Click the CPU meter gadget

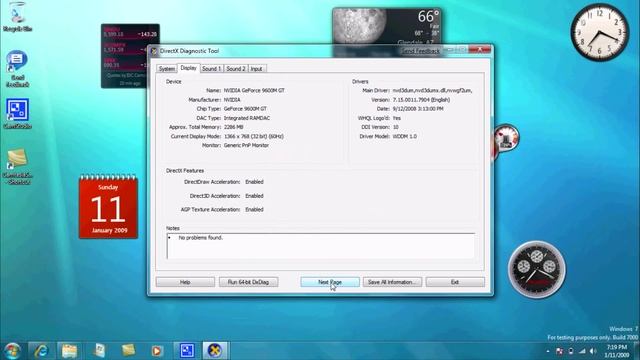[x=536, y=269]
